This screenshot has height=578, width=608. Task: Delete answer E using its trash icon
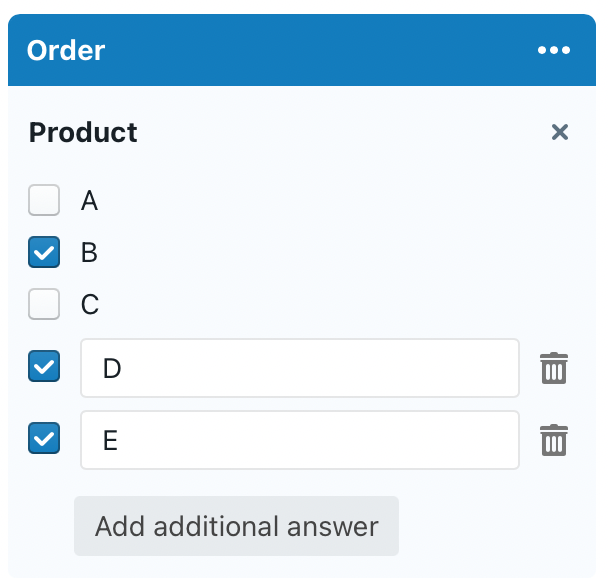point(554,440)
